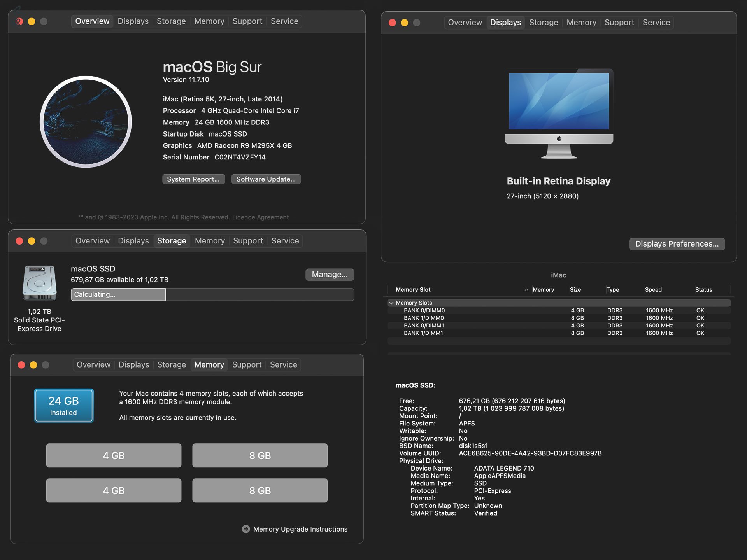
Task: Open the System Report
Action: (193, 179)
